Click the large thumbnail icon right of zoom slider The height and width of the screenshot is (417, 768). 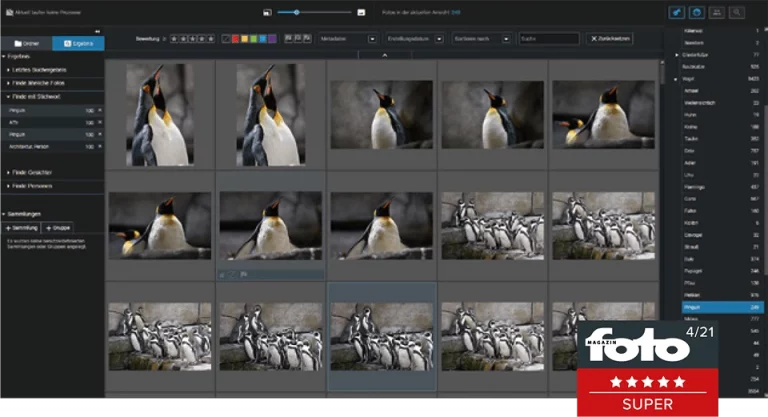[360, 12]
